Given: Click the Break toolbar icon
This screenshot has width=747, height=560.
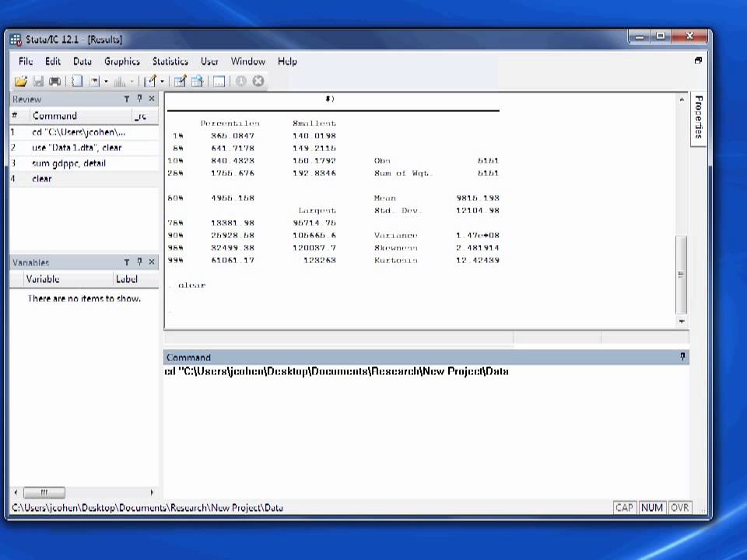Looking at the screenshot, I should point(258,82).
